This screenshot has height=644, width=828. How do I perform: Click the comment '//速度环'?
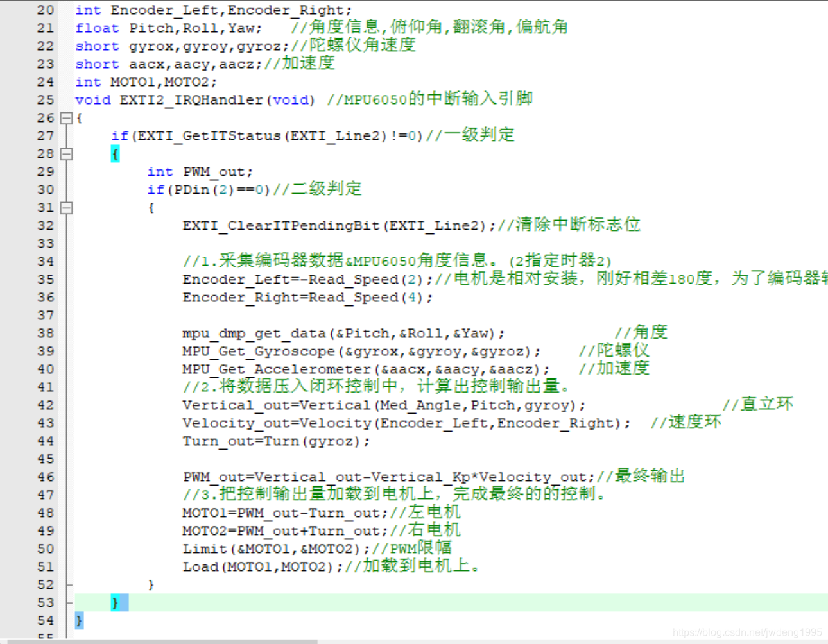point(686,422)
